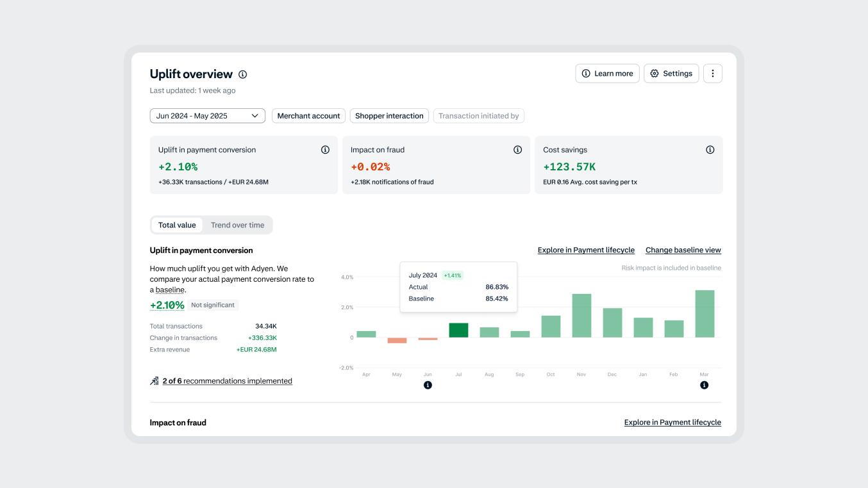Click the July 2024 bar on the chart
Image resolution: width=868 pixels, height=488 pixels.
(x=458, y=329)
